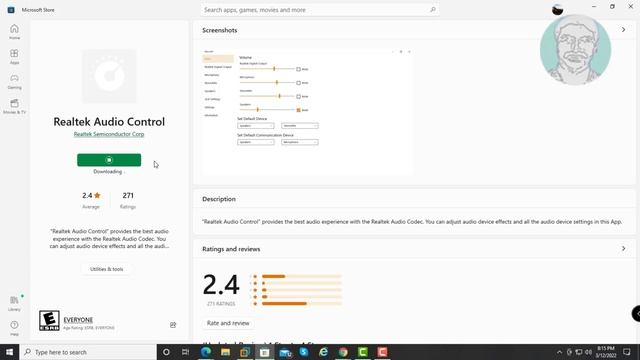Image resolution: width=640 pixels, height=360 pixels.
Task: Open Task View on the taskbar
Action: (x=185, y=352)
